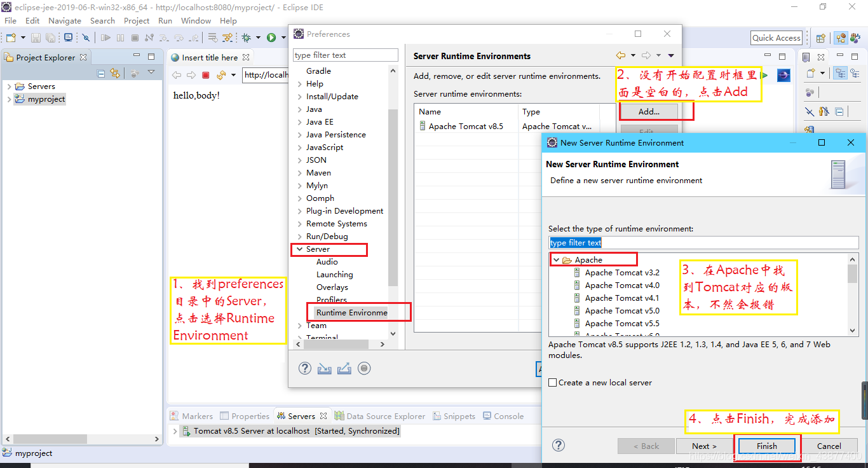The width and height of the screenshot is (868, 468).
Task: Expand Tomcat v8.5 Server entry in Servers view
Action: pos(175,431)
